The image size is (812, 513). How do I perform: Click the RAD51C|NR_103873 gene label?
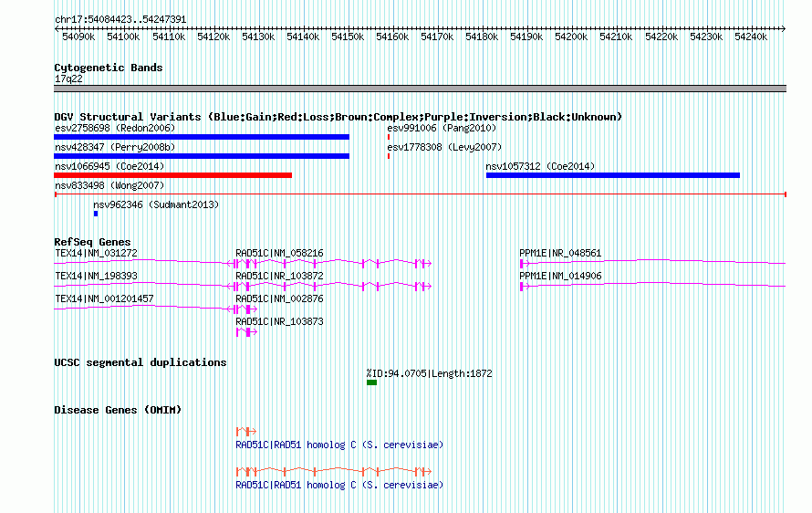pyautogui.click(x=279, y=321)
